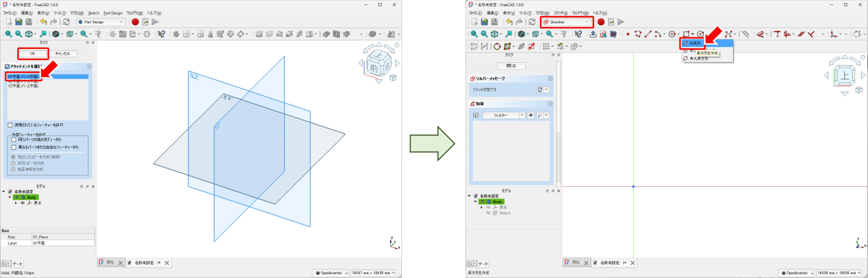Open the Part Design workbench dropdown
The height and width of the screenshot is (278, 868).
(x=100, y=22)
